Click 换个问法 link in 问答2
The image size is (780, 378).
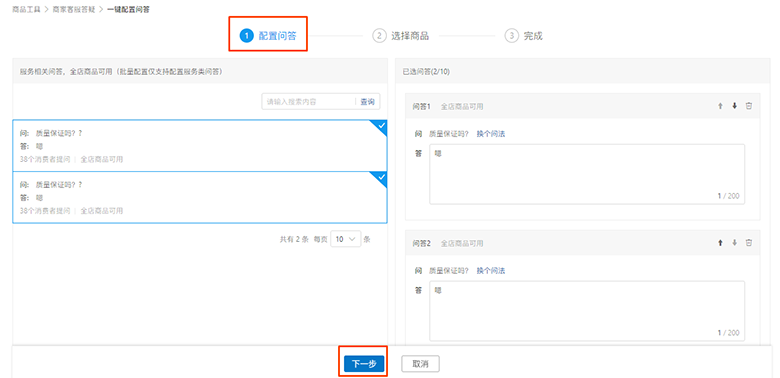point(490,271)
